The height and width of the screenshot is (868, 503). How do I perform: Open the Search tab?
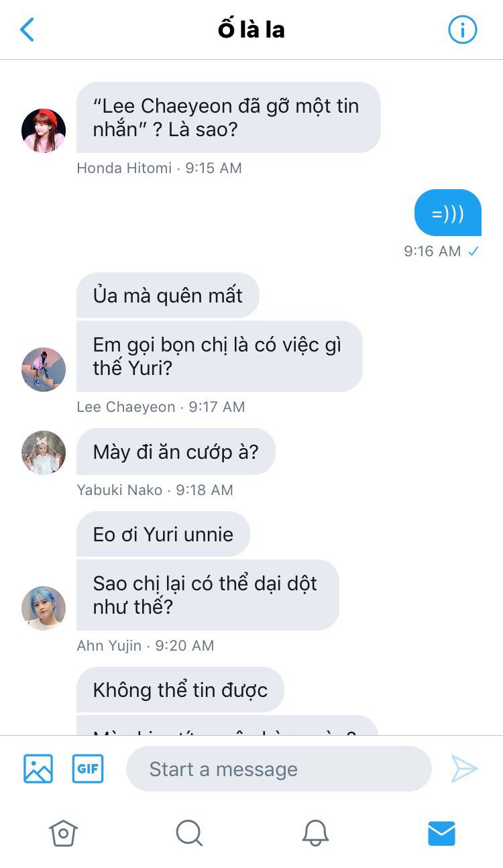coord(189,833)
